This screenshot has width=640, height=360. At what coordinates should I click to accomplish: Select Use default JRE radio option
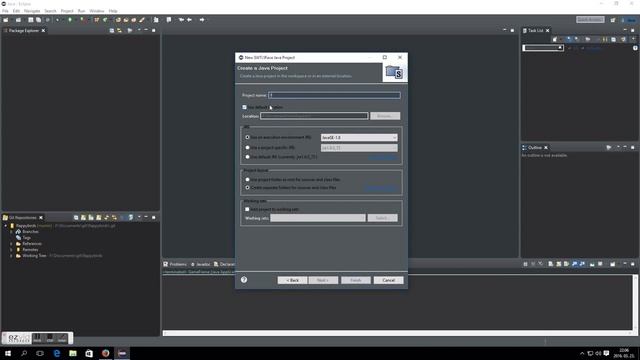(247, 157)
